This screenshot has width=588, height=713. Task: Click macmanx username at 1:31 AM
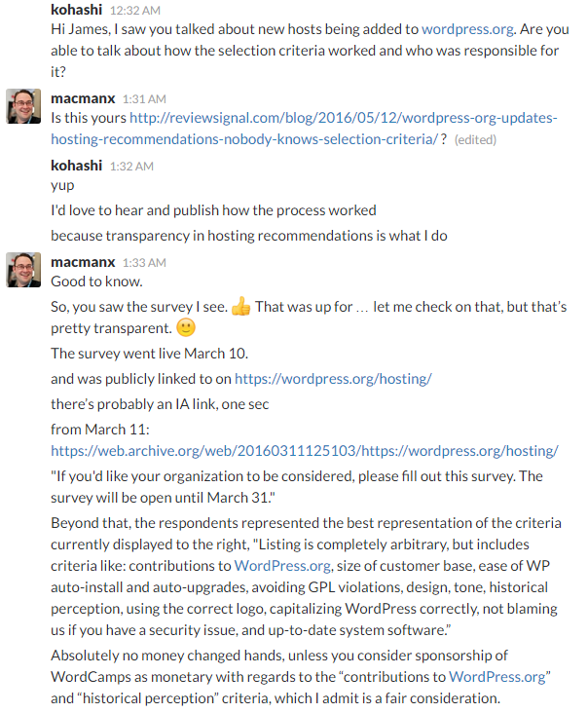point(83,98)
